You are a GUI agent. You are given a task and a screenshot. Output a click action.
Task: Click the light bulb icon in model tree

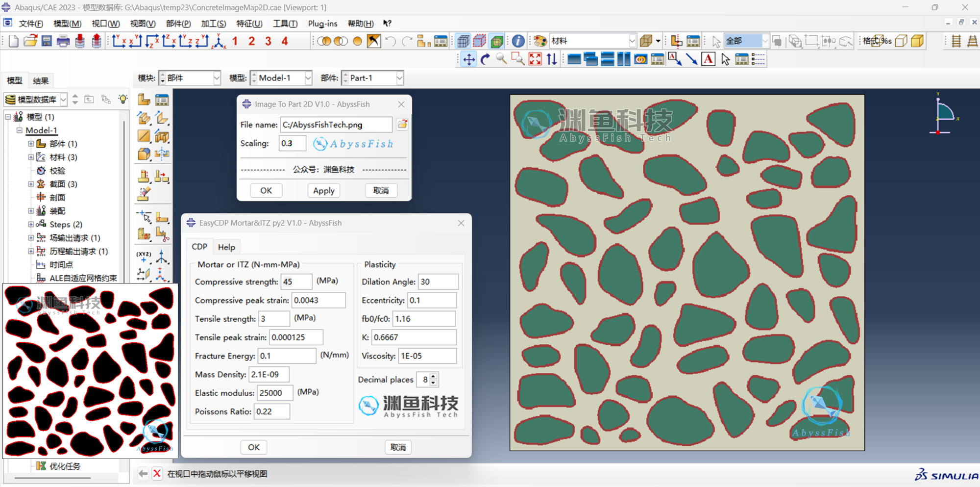click(x=123, y=99)
